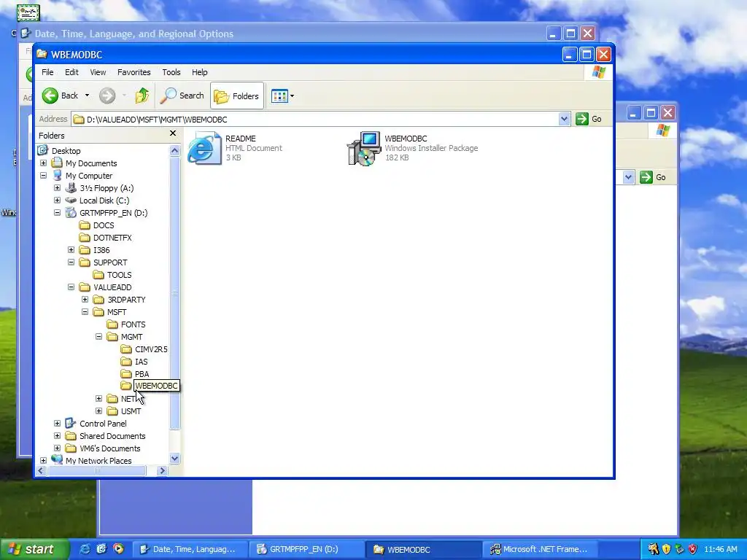Click the folder tree scroll-down arrow
747x560 pixels.
(175, 459)
